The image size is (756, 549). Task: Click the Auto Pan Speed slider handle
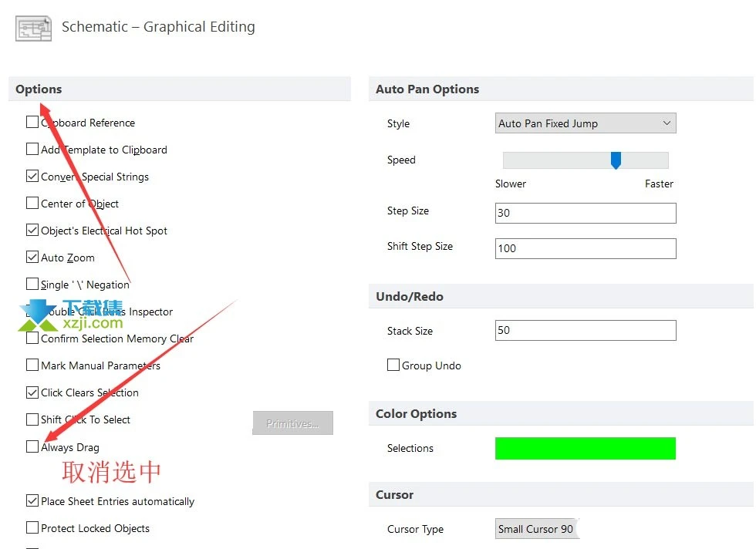[616, 160]
